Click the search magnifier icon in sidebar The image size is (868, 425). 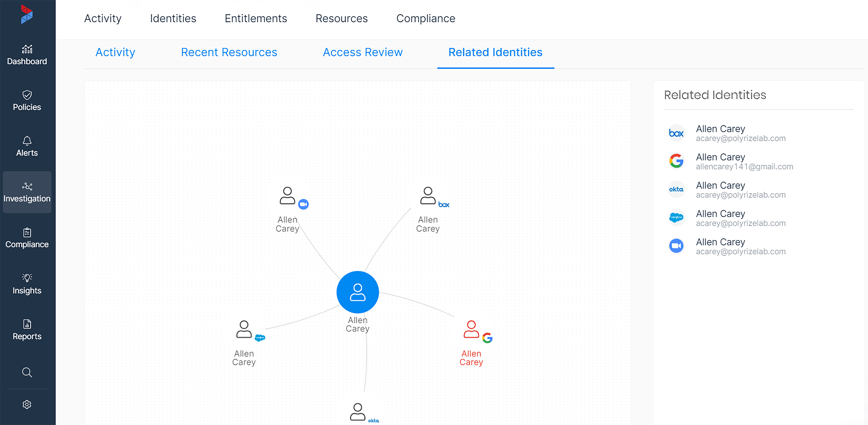27,372
